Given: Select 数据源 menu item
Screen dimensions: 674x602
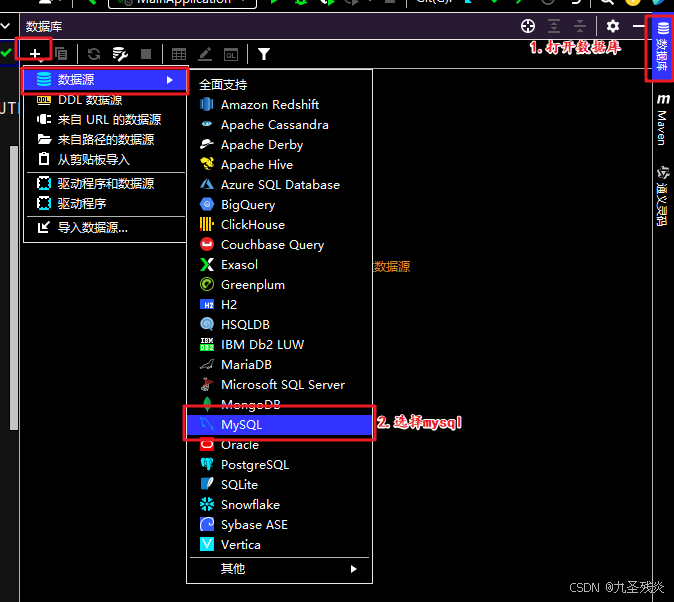Looking at the screenshot, I should pyautogui.click(x=105, y=80).
